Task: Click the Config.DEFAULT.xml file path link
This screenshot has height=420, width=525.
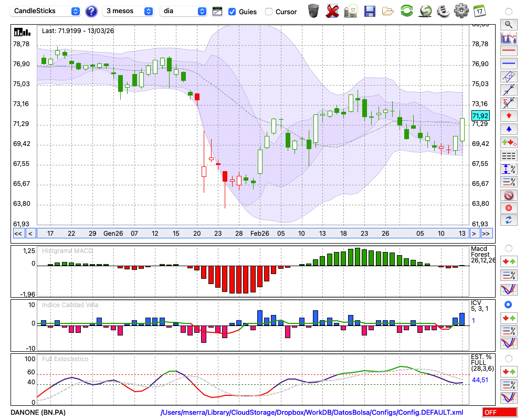Action: click(312, 413)
